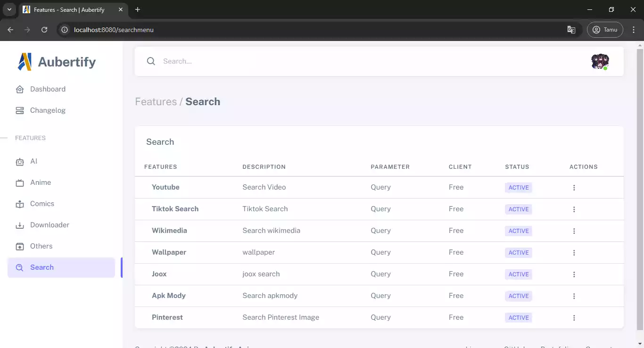
Task: Click the AI robot icon
Action: coord(20,162)
